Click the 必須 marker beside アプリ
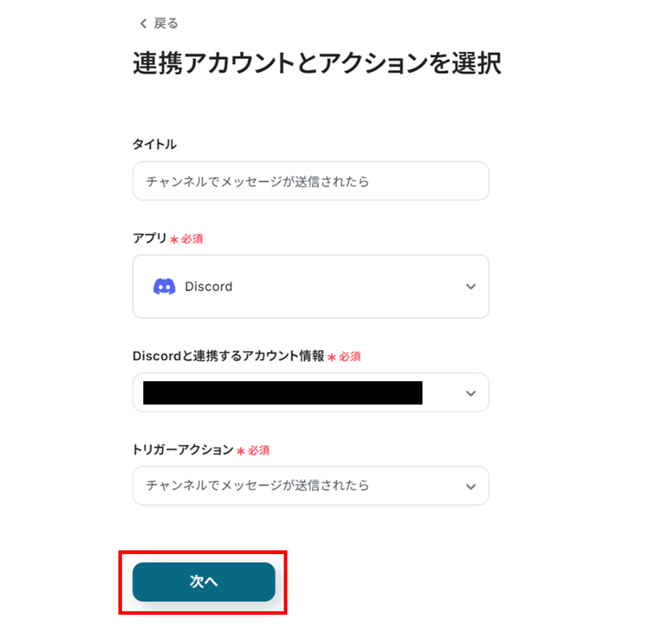This screenshot has height=644, width=663. [192, 239]
